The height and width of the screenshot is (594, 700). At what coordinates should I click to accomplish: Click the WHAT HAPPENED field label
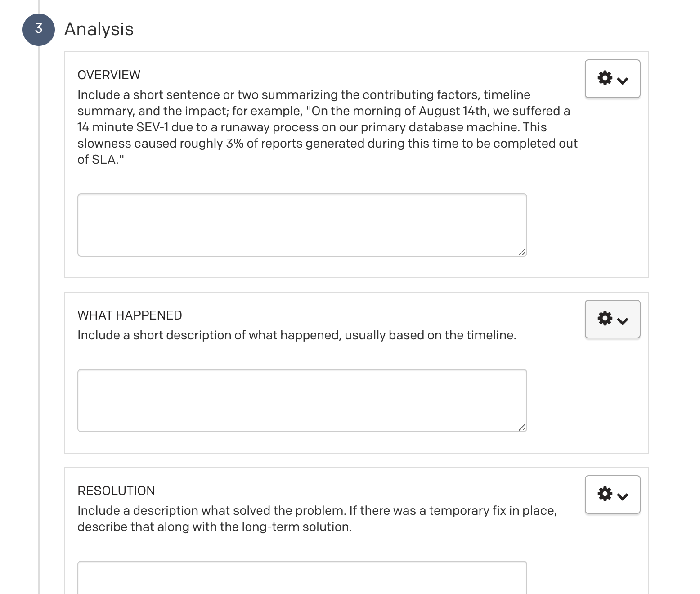coord(130,315)
